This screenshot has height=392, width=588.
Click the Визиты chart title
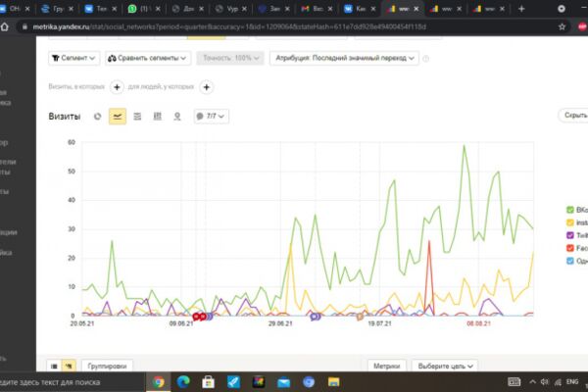(x=65, y=117)
